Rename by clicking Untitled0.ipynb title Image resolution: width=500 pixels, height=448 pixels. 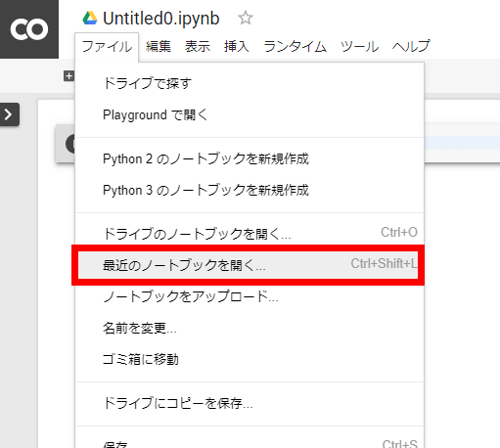click(161, 19)
